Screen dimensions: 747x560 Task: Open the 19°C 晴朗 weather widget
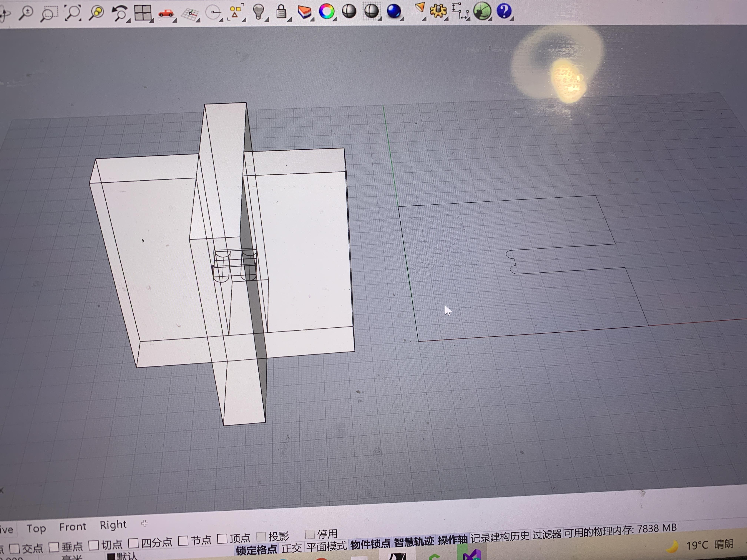pos(701,546)
